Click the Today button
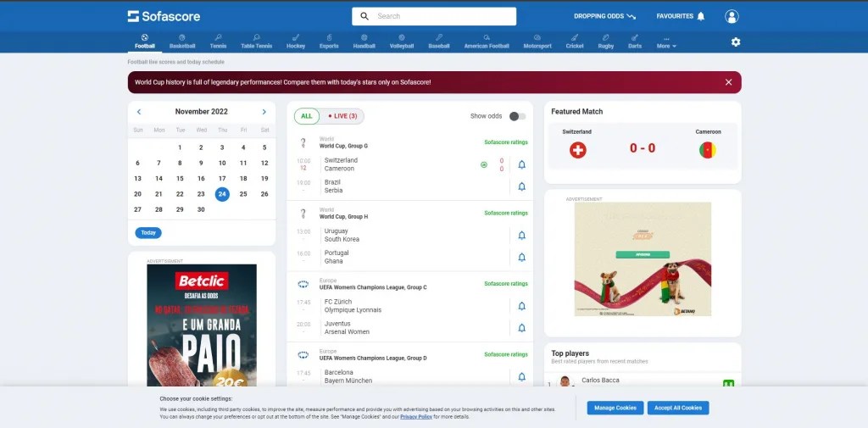The height and width of the screenshot is (428, 868). point(148,233)
